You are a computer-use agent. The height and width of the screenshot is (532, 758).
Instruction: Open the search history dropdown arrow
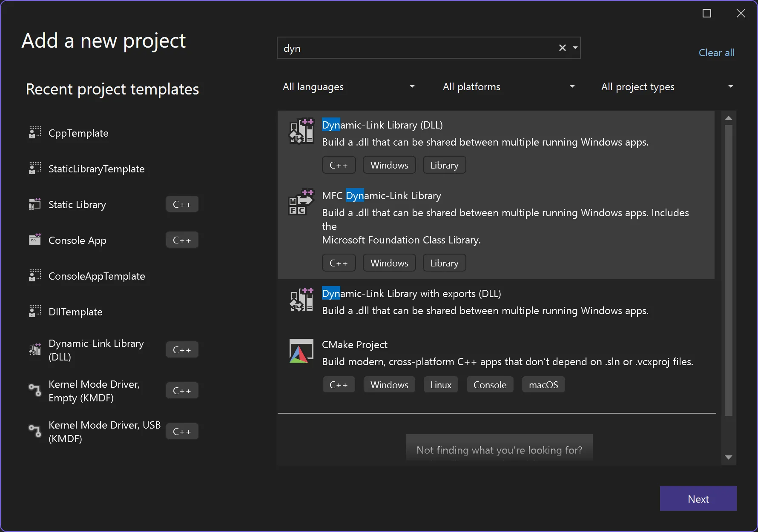pos(575,48)
